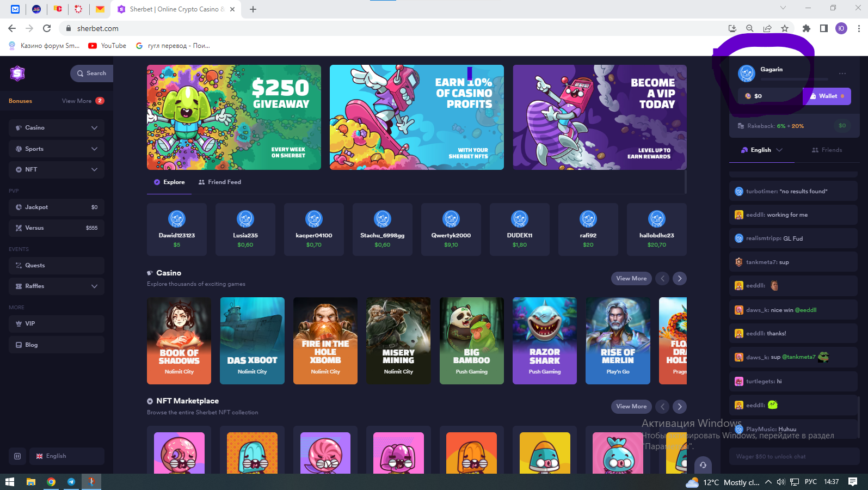Click DUDEK11 user avatar
868x490 pixels.
point(520,219)
